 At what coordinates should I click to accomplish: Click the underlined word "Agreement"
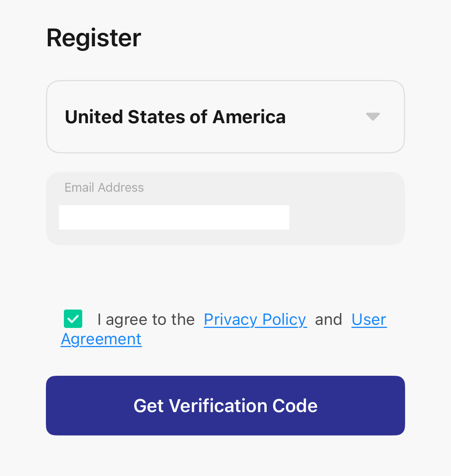(101, 339)
